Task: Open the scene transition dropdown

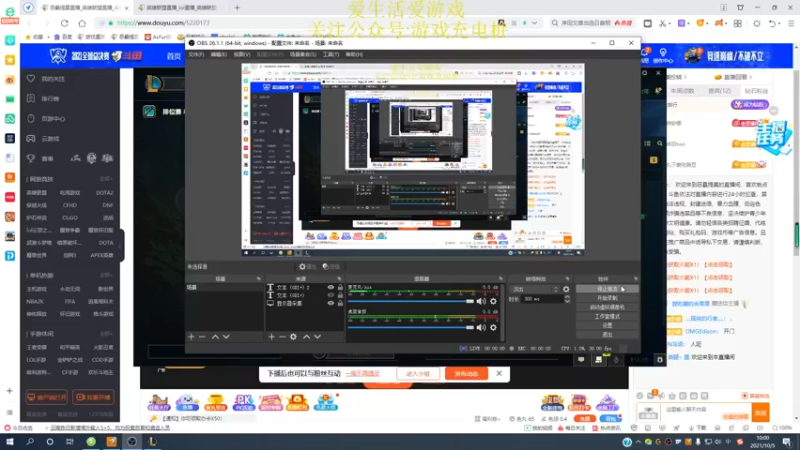Action: (x=535, y=289)
